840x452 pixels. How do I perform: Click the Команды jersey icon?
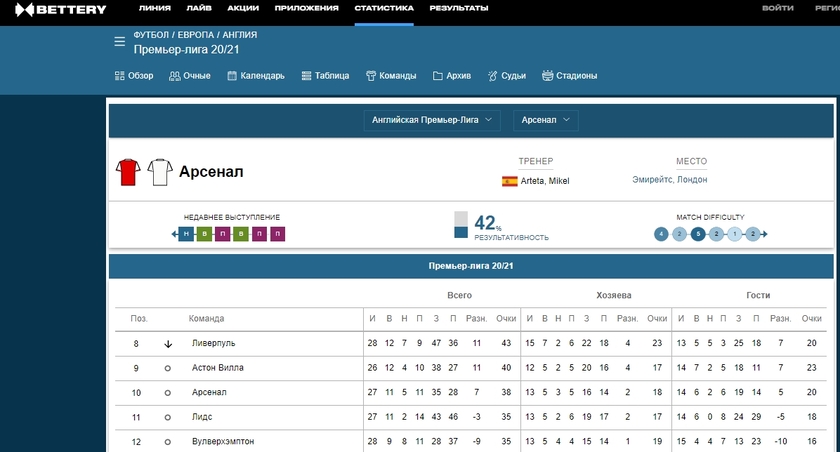pos(371,76)
